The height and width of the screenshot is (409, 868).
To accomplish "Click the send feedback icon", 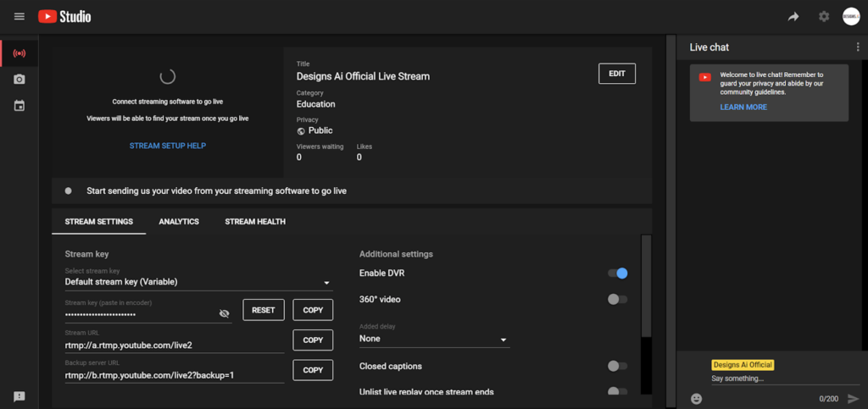I will tap(19, 396).
